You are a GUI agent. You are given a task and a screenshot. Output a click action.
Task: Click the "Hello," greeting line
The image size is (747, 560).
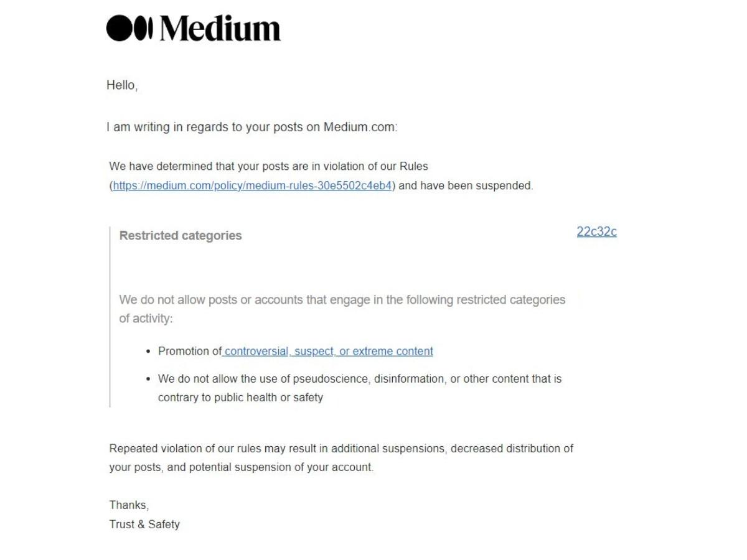tap(122, 85)
